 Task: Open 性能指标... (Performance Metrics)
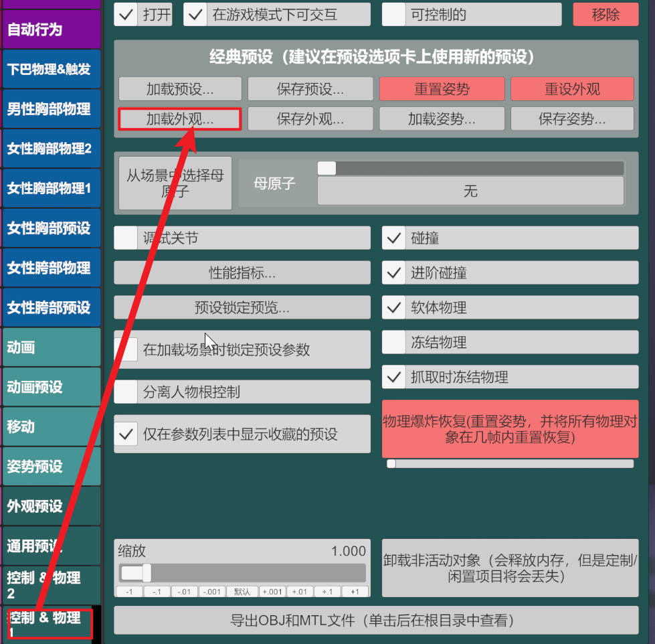click(242, 273)
